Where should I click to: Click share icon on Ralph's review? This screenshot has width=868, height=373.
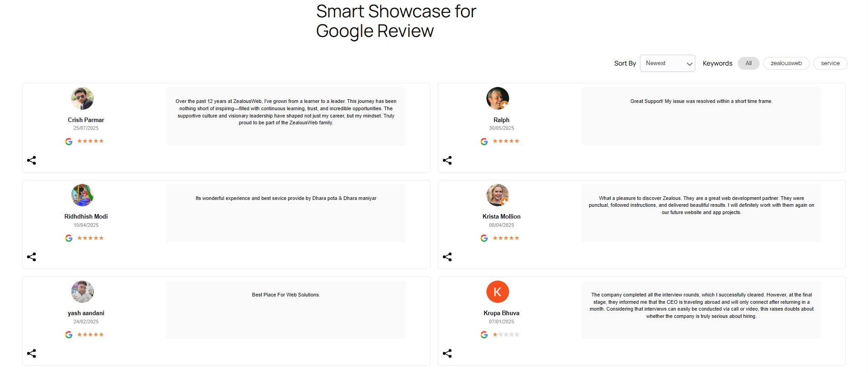(447, 160)
